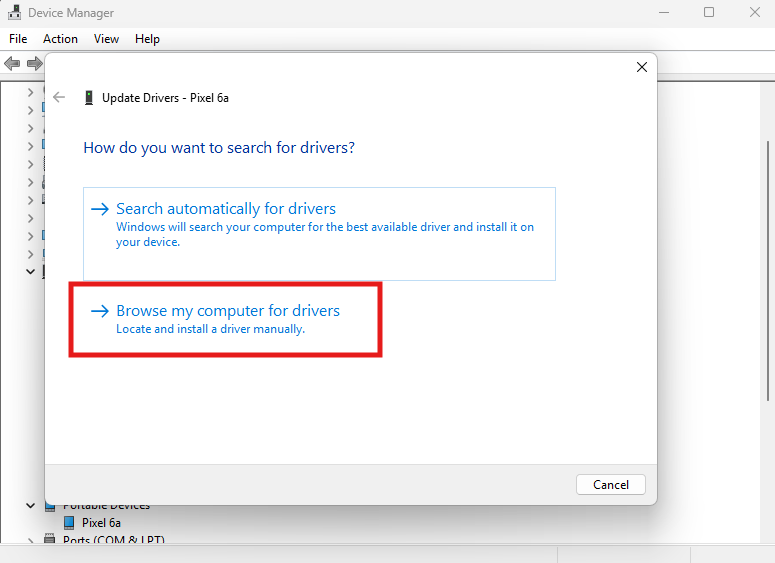Click the Device Manager title bar icon
775x563 pixels.
tap(15, 13)
